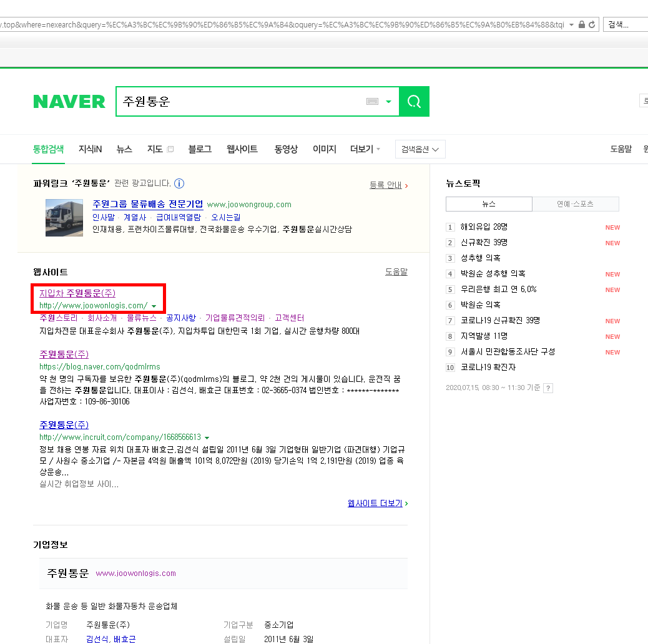Open the on-screen keyboard icon in search box
This screenshot has width=648, height=644.
pos(372,101)
